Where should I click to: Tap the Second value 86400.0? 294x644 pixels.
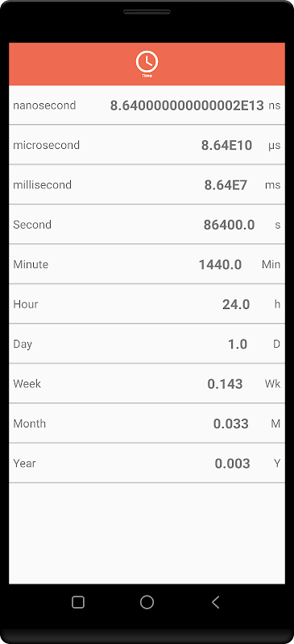click(229, 225)
